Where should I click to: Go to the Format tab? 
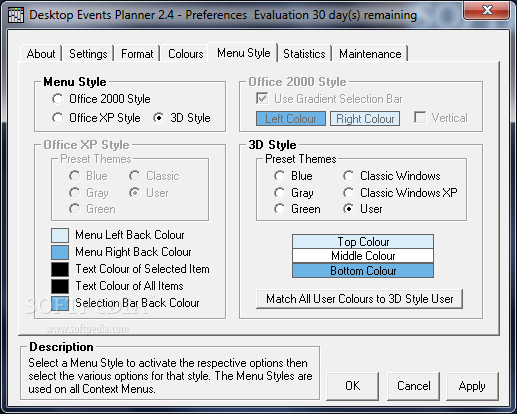tap(137, 54)
